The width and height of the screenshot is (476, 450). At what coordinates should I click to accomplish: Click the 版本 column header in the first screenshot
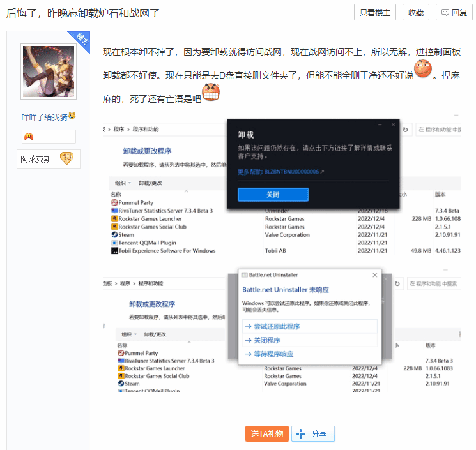(440, 195)
